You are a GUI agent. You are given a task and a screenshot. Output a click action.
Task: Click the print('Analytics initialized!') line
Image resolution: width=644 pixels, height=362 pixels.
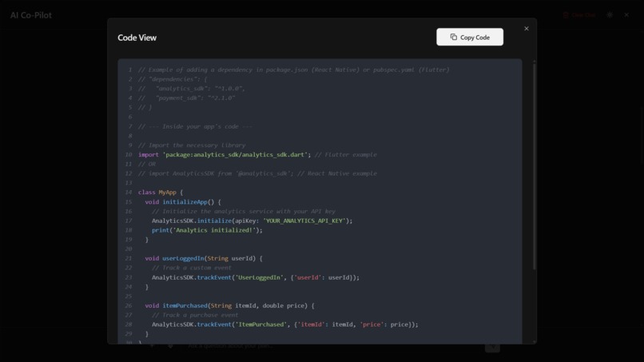(207, 230)
